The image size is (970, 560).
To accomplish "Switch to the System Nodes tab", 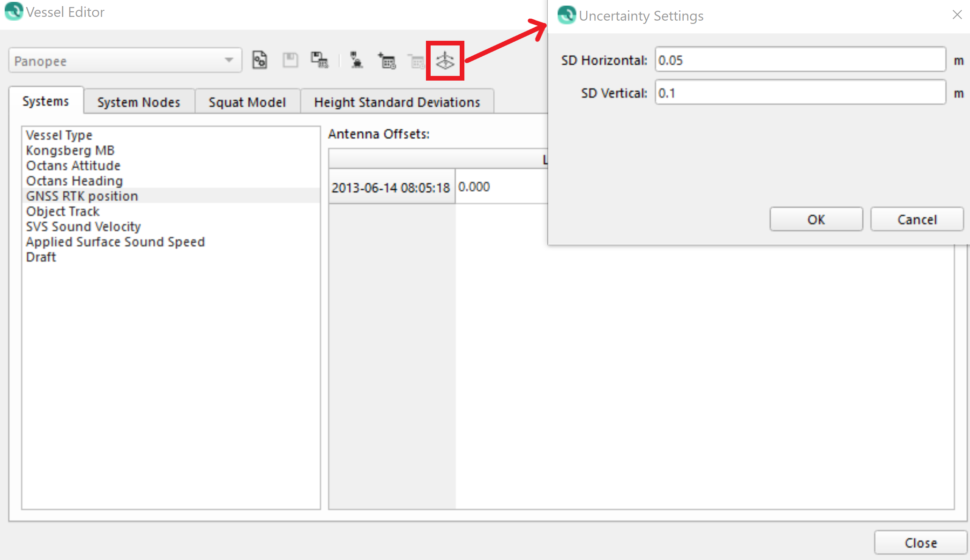I will (x=139, y=102).
